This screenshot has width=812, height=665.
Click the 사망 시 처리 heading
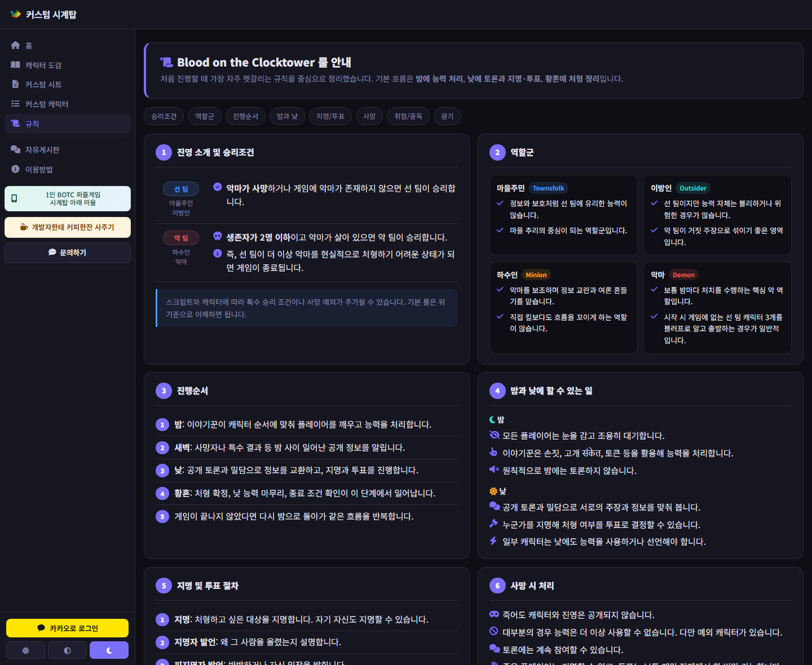(532, 586)
